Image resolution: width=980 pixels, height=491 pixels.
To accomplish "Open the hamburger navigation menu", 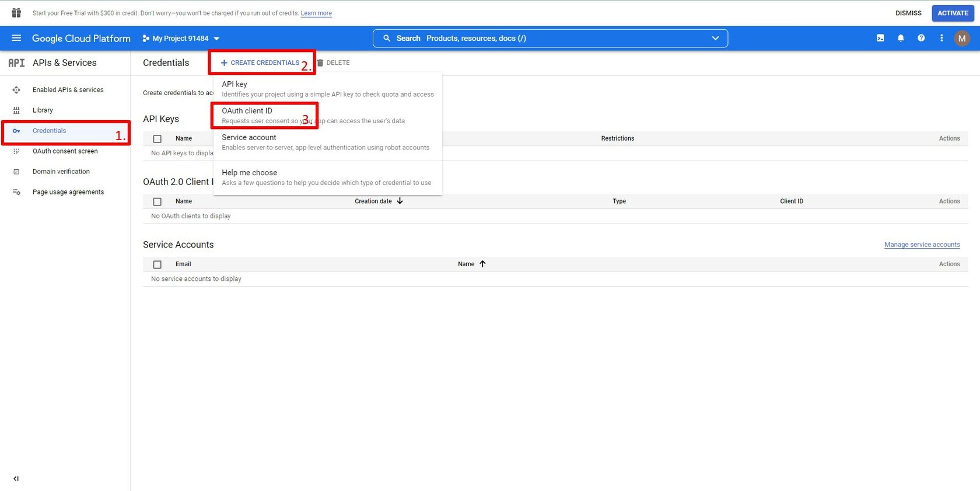I will pos(16,38).
